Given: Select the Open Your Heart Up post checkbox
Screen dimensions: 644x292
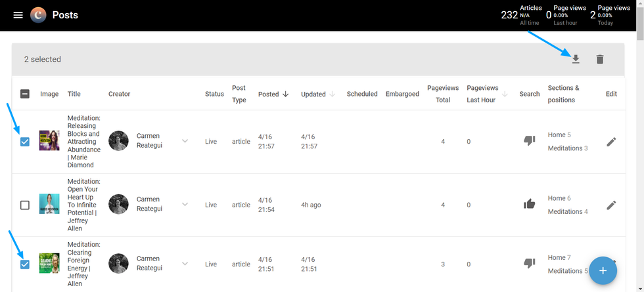Looking at the screenshot, I should (x=25, y=205).
